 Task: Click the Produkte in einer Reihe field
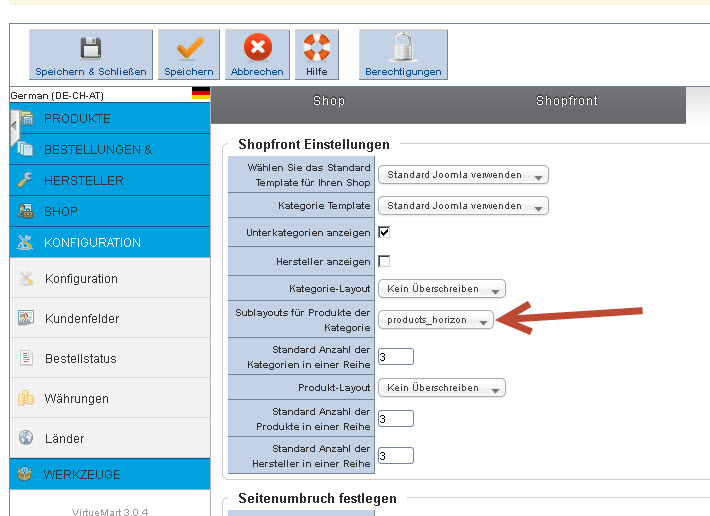pos(395,419)
